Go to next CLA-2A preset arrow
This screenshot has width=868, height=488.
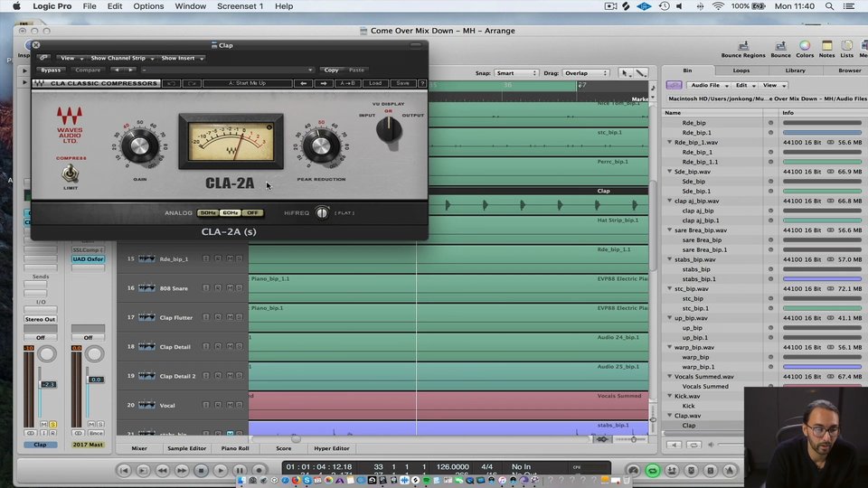click(x=324, y=83)
